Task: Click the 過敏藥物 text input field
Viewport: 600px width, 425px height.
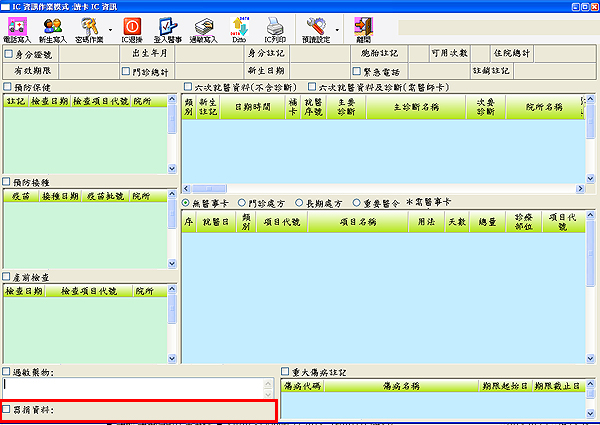Action: pos(138,386)
